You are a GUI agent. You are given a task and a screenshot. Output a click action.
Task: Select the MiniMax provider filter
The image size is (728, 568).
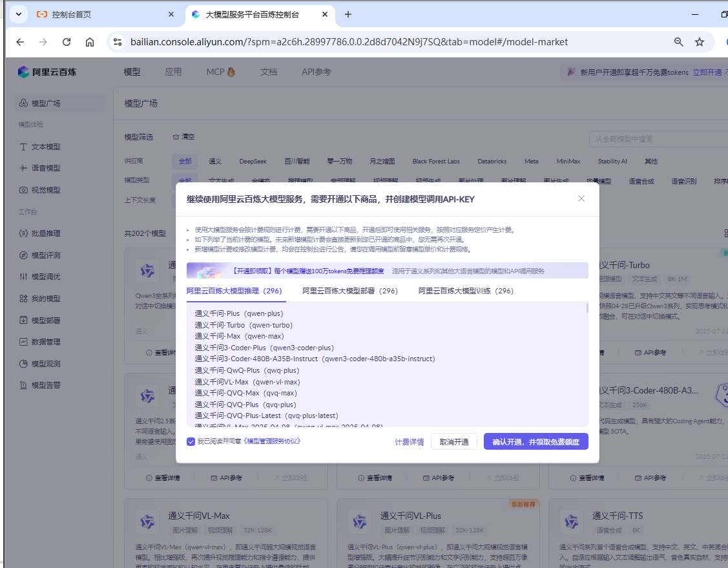tap(568, 161)
